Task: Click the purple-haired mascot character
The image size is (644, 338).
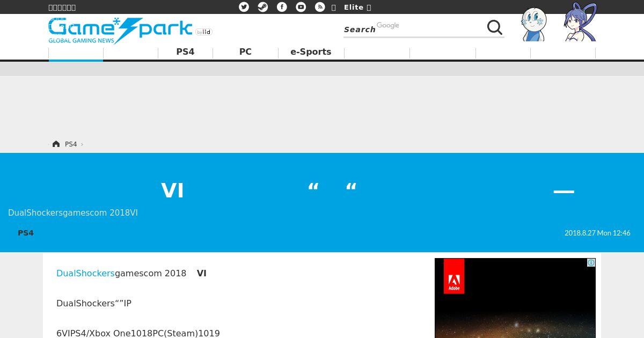Action: tap(580, 22)
